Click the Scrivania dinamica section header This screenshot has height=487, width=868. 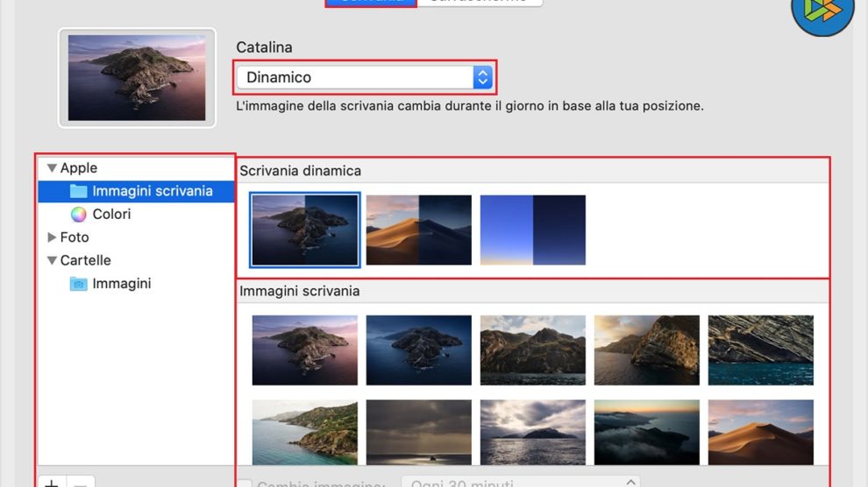pos(301,172)
